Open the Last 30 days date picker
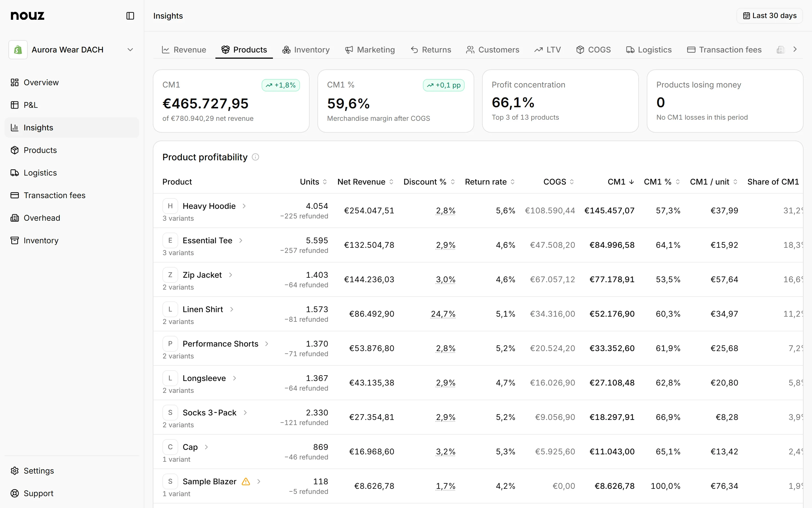812x508 pixels. click(769, 16)
